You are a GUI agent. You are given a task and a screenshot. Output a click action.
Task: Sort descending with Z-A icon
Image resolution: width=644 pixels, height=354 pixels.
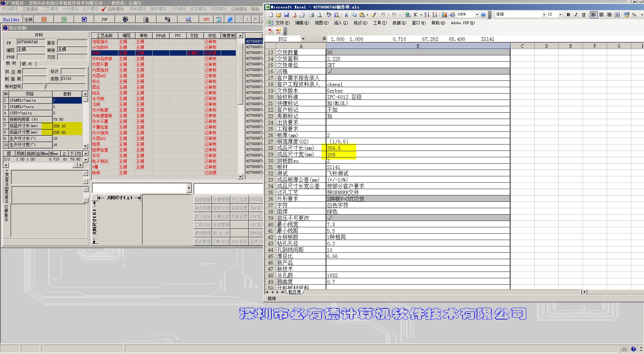(x=434, y=15)
